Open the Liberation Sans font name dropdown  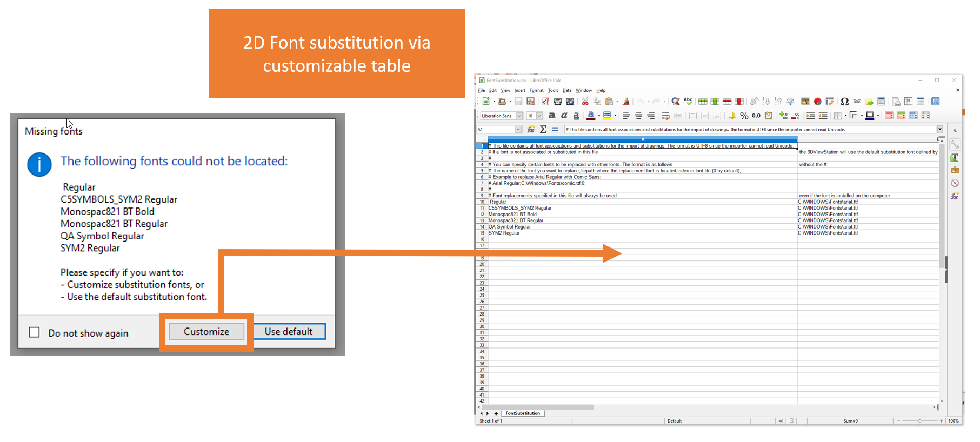(519, 116)
